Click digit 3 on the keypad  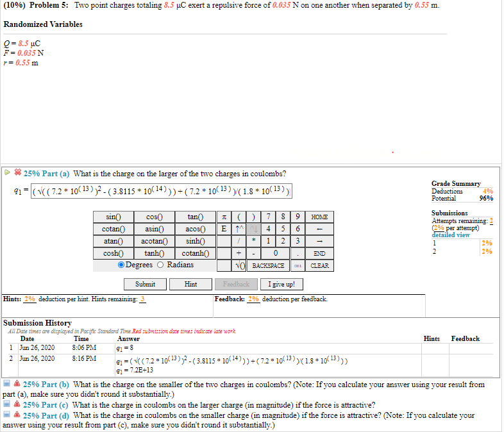coord(298,241)
